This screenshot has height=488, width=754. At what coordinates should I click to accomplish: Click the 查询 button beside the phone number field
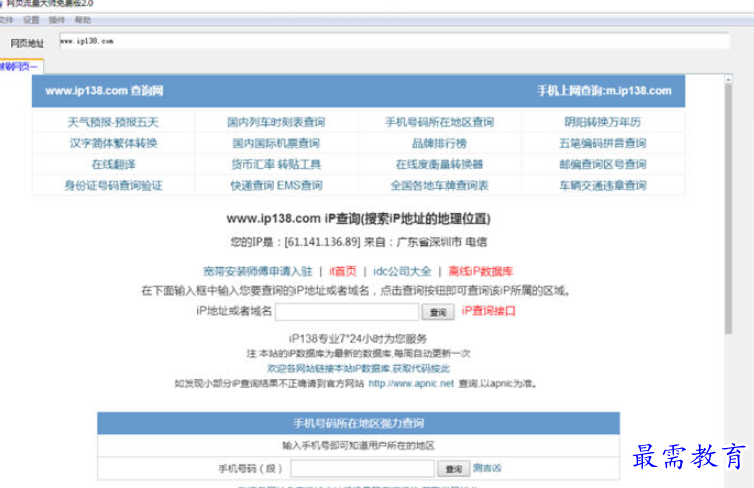click(x=453, y=469)
